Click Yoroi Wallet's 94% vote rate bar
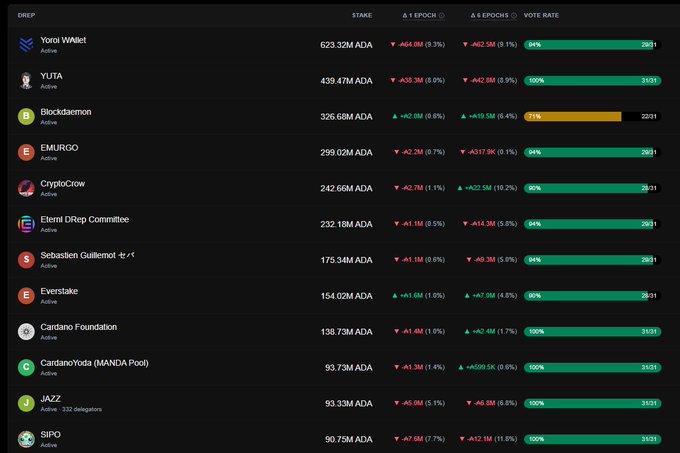 tap(592, 45)
